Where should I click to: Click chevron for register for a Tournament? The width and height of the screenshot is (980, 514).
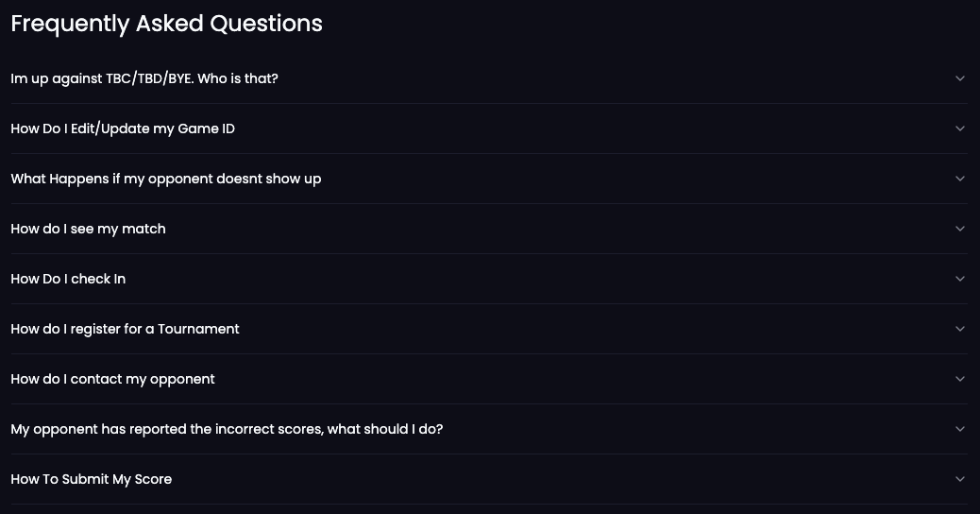(x=960, y=328)
